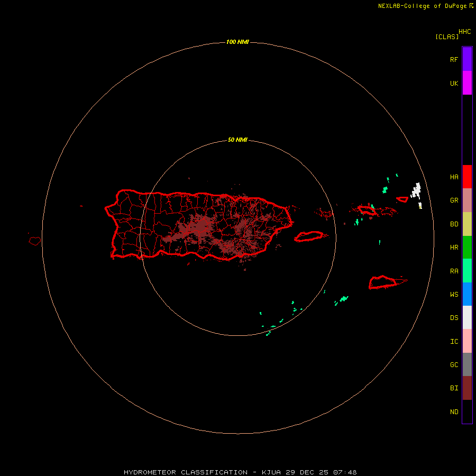This screenshot has width=476, height=476.
Task: Select the GR pink-brown legend swatch
Action: 467,200
